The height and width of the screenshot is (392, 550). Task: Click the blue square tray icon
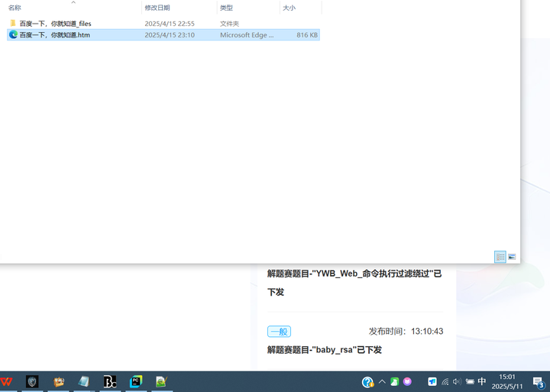pyautogui.click(x=432, y=381)
